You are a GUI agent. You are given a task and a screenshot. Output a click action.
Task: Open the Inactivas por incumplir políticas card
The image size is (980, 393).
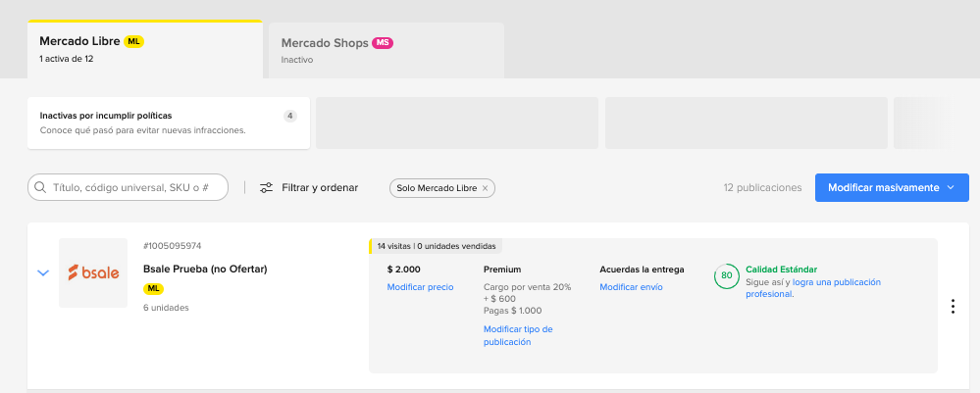tap(169, 123)
